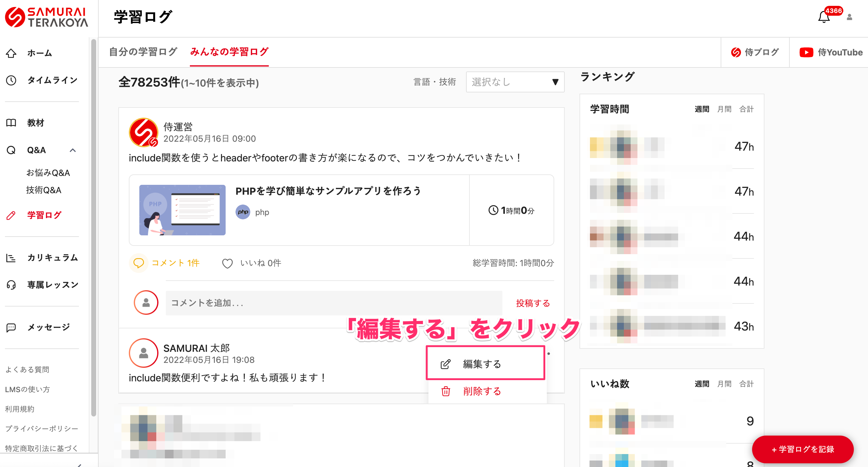Open the メッセージ speech bubble icon
The image size is (868, 467).
tap(11, 327)
